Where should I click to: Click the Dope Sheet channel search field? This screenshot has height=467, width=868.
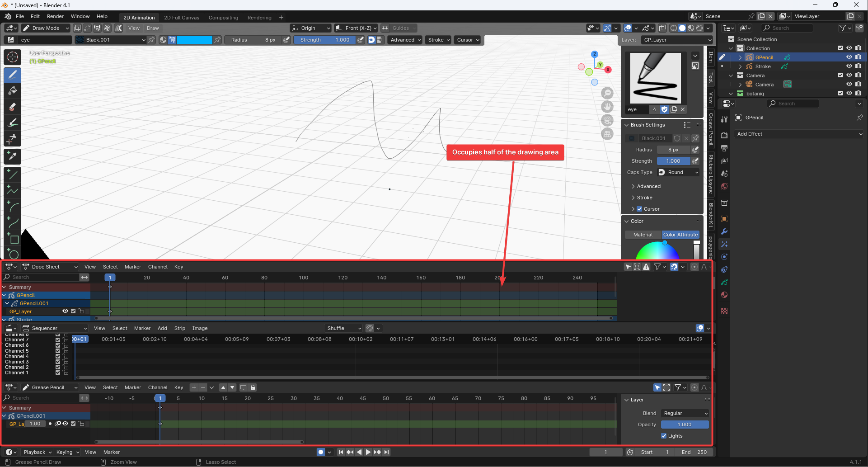tap(41, 277)
